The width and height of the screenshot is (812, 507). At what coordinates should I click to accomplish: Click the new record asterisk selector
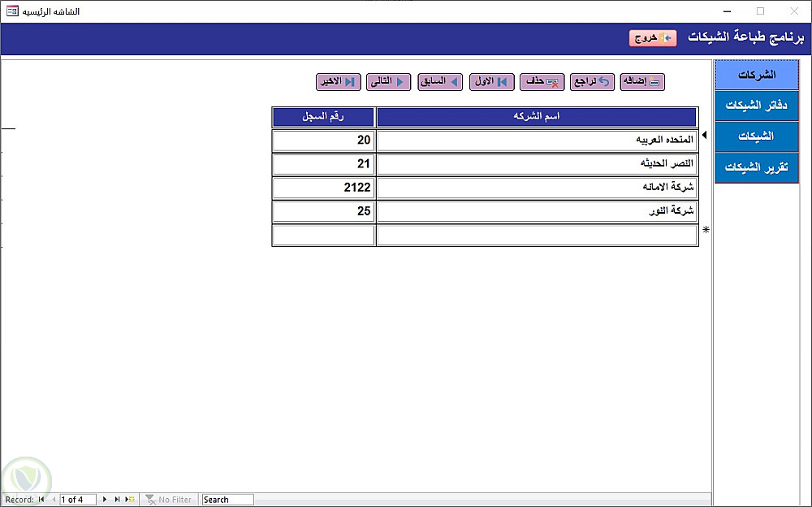tap(706, 229)
